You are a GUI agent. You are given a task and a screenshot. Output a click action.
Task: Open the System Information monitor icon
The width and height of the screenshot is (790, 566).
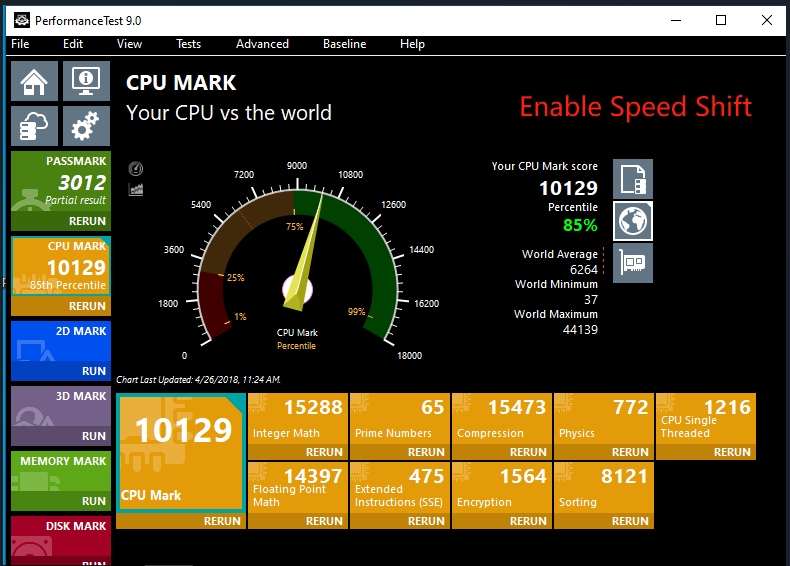click(86, 81)
